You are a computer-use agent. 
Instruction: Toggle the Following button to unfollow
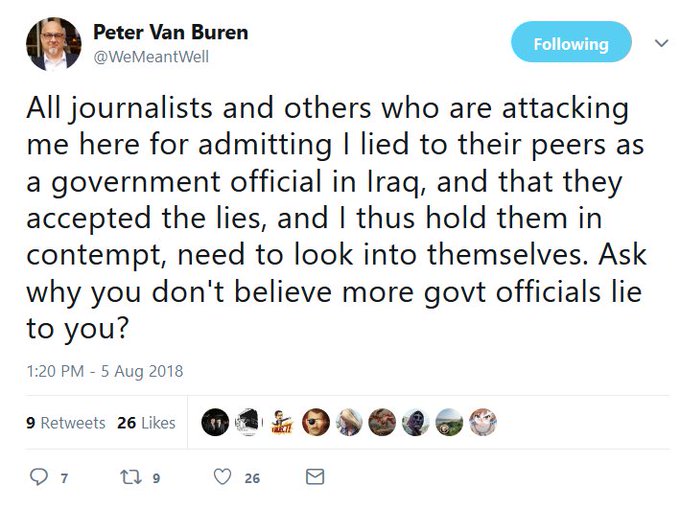(571, 44)
